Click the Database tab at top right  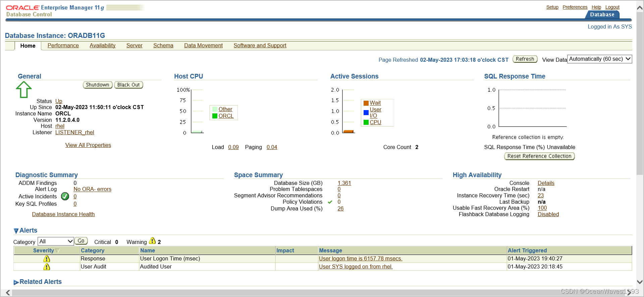point(602,15)
